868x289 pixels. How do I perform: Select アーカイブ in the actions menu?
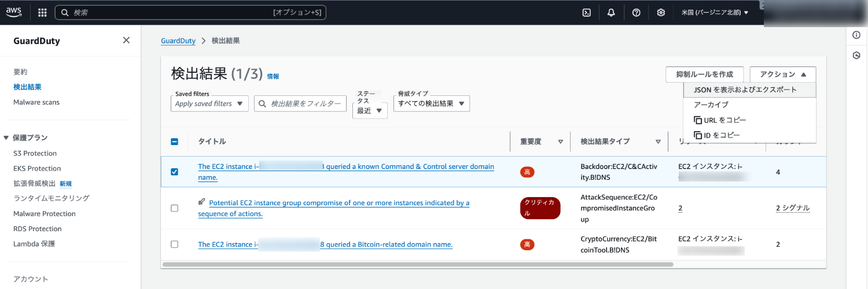(711, 105)
